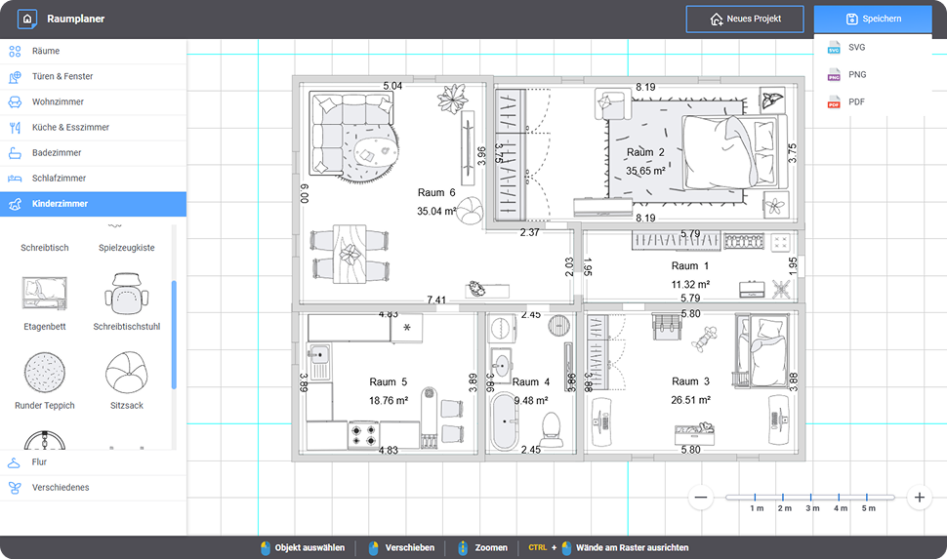This screenshot has height=560, width=947.
Task: Click the zoom scale slider track
Action: click(810, 498)
